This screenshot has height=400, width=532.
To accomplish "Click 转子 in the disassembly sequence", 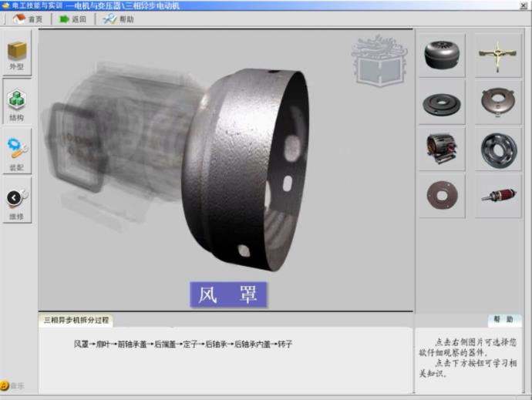I will (x=285, y=345).
